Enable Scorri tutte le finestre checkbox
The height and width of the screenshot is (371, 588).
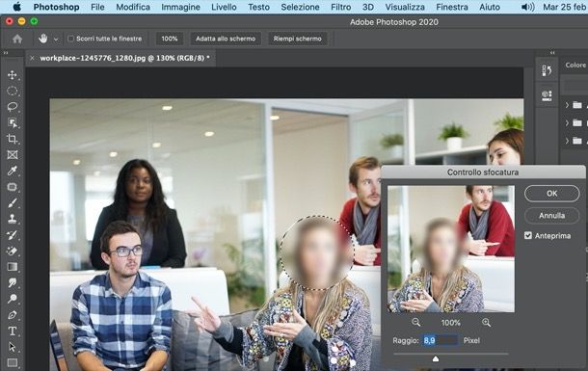[70, 39]
